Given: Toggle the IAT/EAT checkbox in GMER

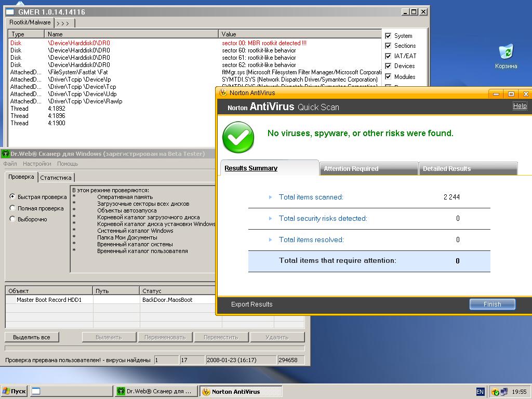Looking at the screenshot, I should pos(388,56).
